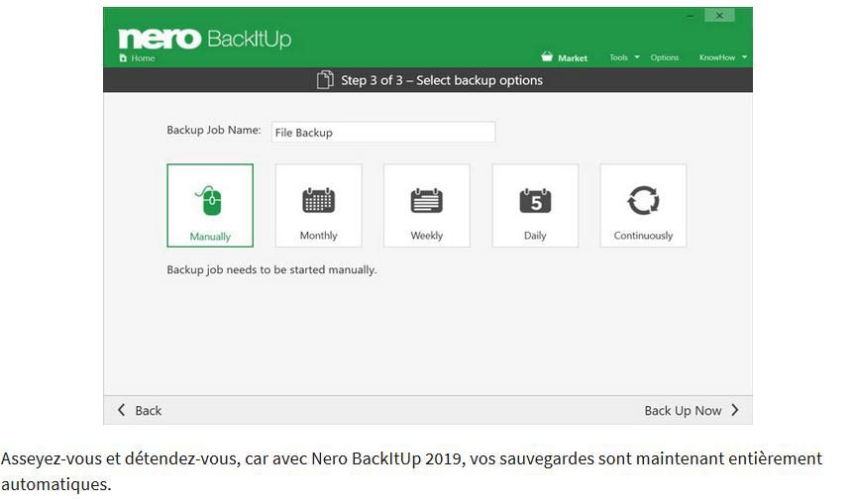This screenshot has width=854, height=504.
Task: Expand the Tools dropdown arrow
Action: (637, 57)
